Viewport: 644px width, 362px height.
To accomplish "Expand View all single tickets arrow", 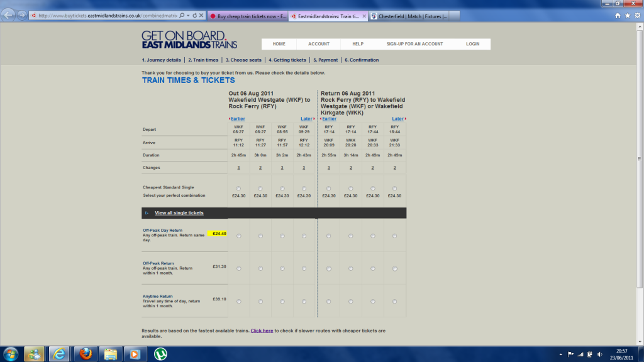I will tap(147, 213).
